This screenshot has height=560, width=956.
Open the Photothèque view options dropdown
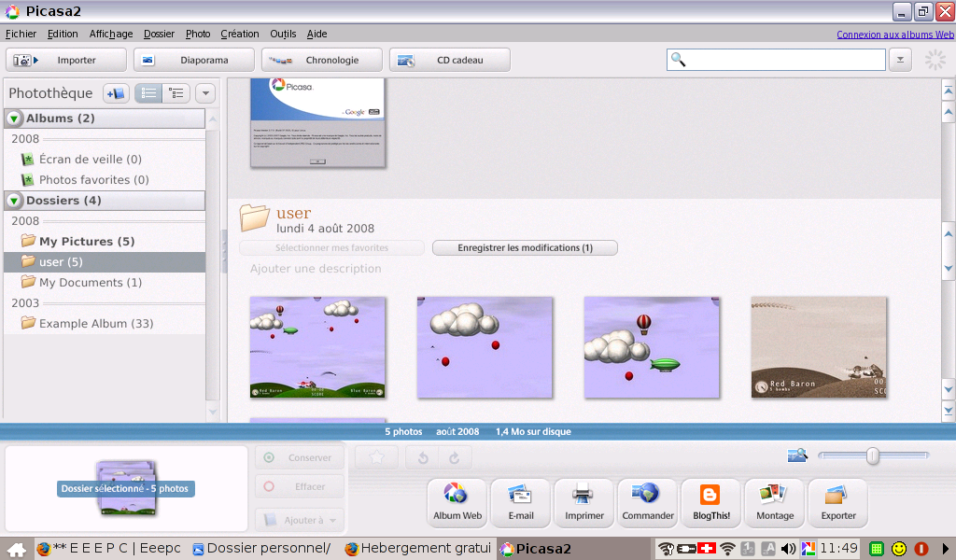tap(205, 93)
